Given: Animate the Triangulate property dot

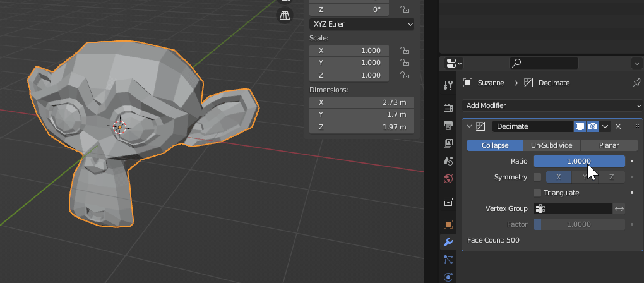Looking at the screenshot, I should (632, 193).
